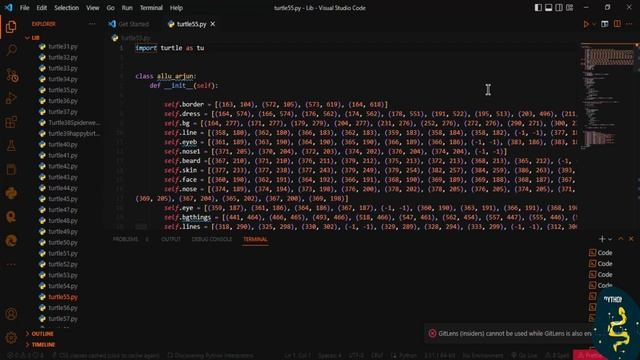Open the Accounts icon
Screen dimensions: 640x360
[x=11, y=314]
